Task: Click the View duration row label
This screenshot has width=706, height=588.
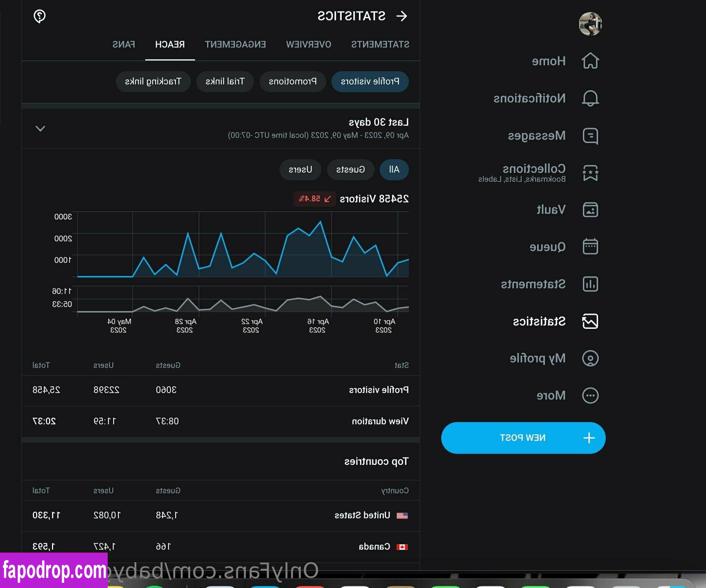Action: tap(380, 421)
